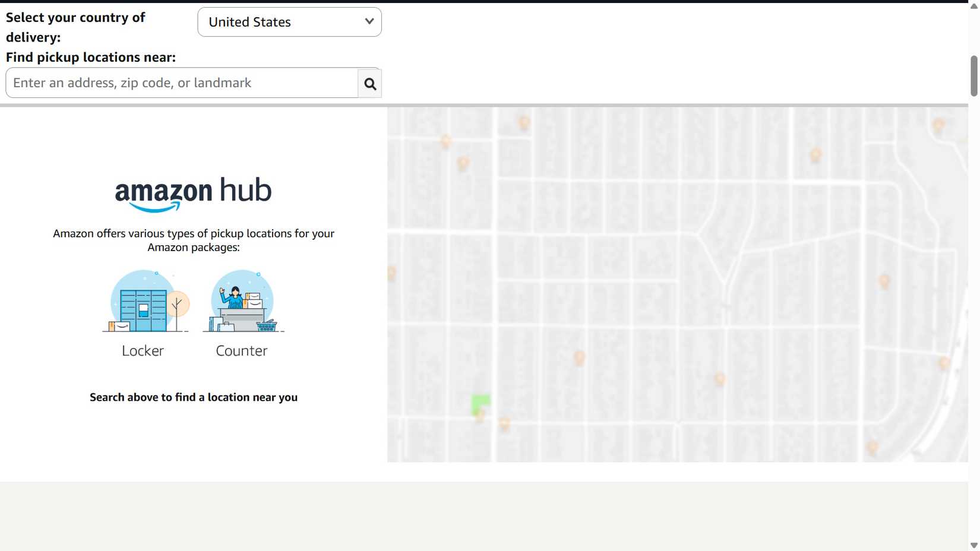Select the pin marker near the map center bottom

pyautogui.click(x=578, y=358)
